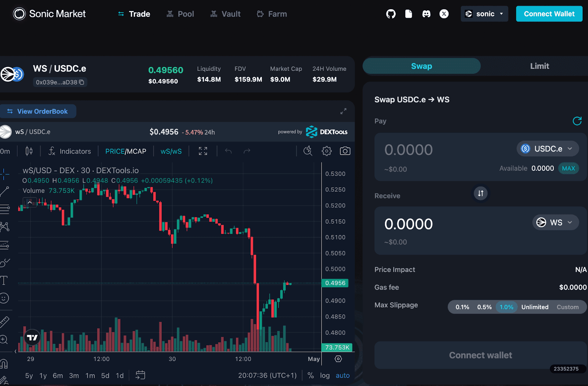Open the Discord server icon
588x386 pixels.
tap(426, 14)
